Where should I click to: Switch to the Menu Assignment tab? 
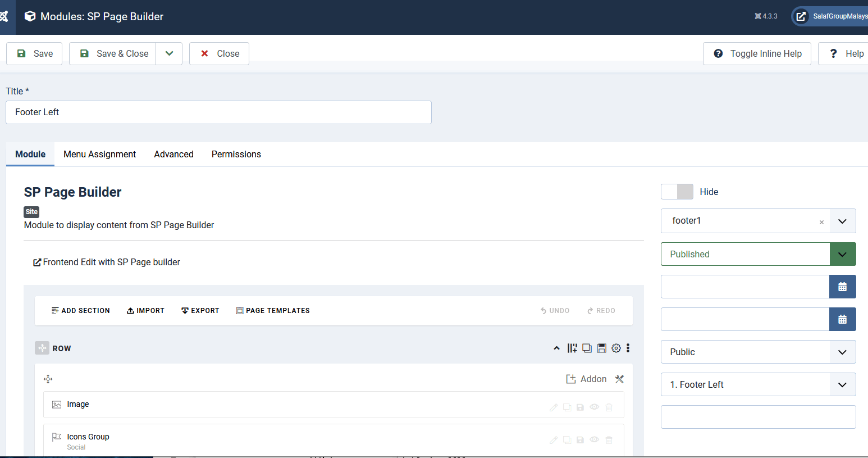(99, 154)
